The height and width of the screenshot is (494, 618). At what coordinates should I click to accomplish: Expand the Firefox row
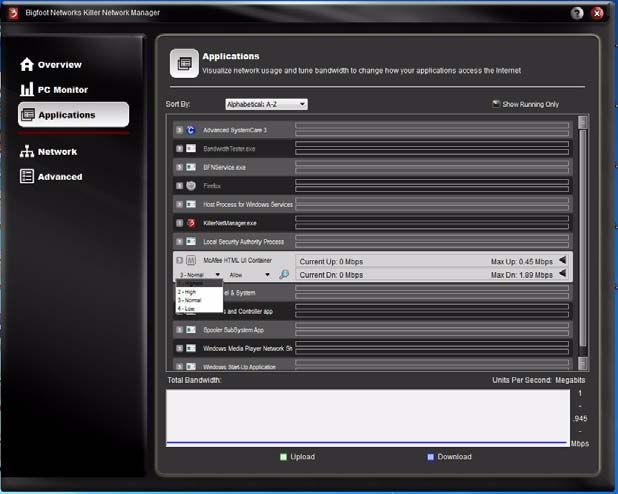179,186
